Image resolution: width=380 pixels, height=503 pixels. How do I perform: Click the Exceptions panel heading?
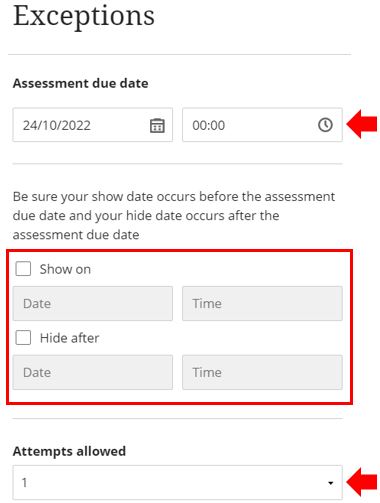pos(84,16)
